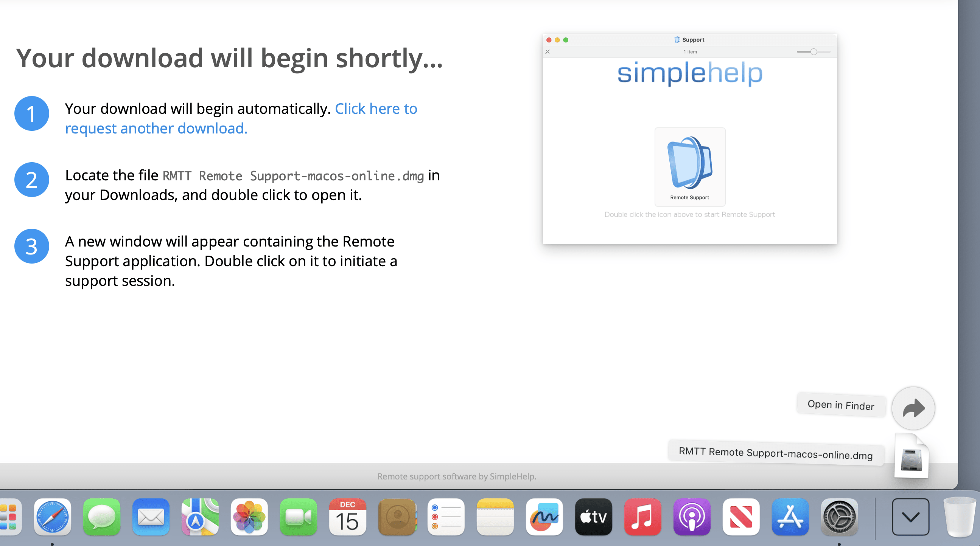Click the X beside '1 item' in Support window
The image size is (980, 546).
click(x=548, y=52)
